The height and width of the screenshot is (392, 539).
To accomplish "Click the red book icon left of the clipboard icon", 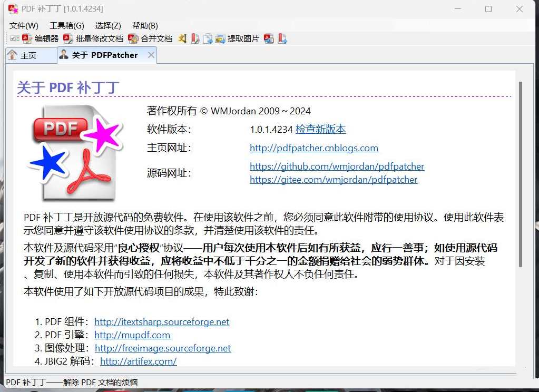I will (x=195, y=38).
